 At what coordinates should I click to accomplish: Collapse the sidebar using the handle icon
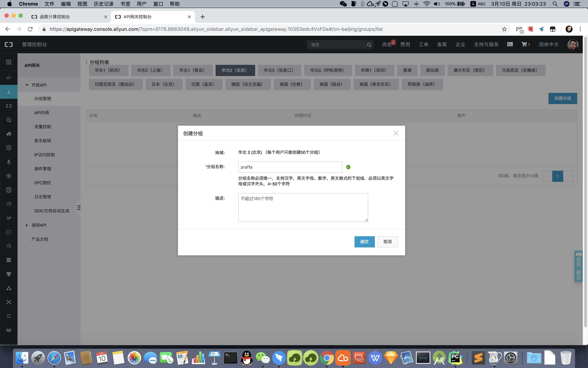(x=79, y=208)
